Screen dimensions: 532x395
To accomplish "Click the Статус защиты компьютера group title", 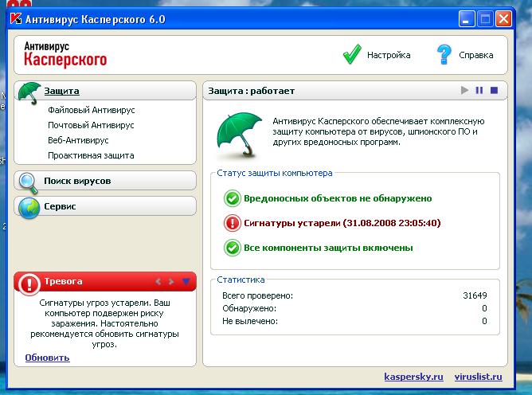I will click(x=275, y=173).
